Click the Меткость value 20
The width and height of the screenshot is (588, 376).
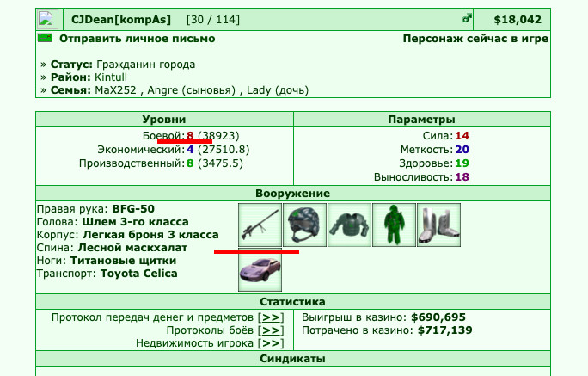pyautogui.click(x=462, y=150)
